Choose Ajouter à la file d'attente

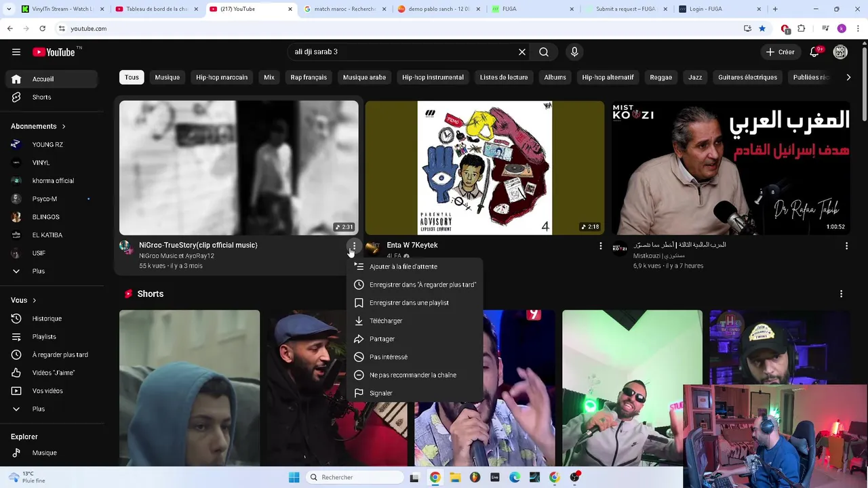414,266
